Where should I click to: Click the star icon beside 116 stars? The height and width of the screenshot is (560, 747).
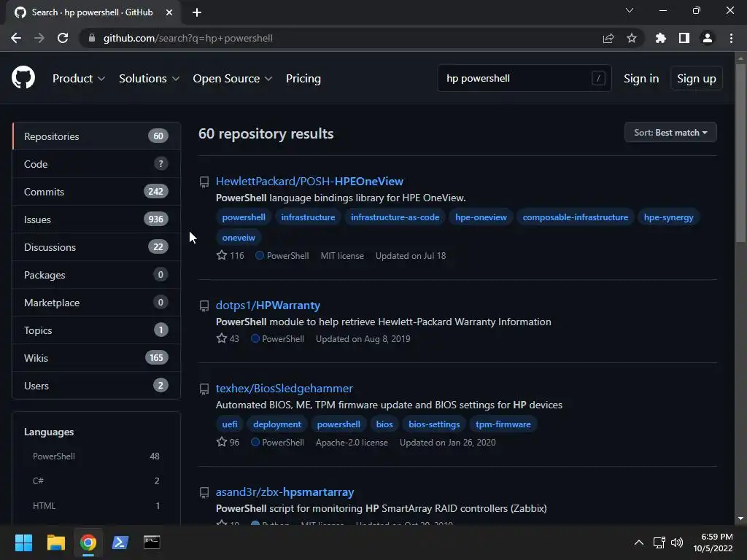[x=222, y=255]
